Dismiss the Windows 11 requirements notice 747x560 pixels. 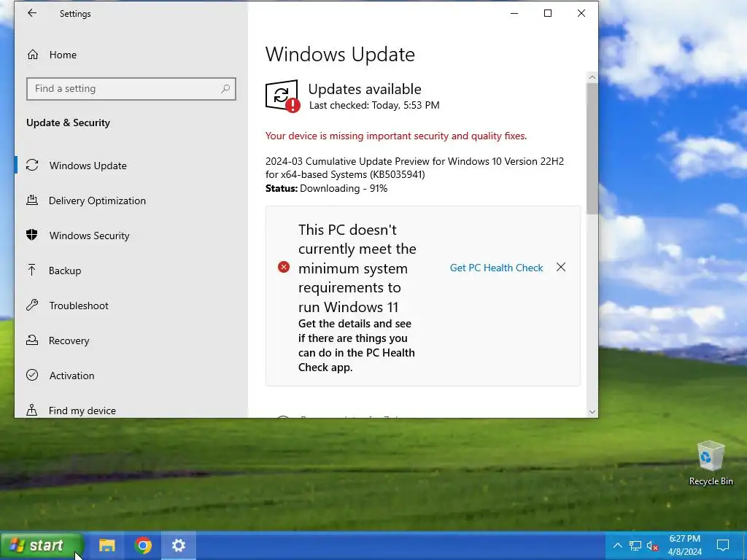click(561, 267)
